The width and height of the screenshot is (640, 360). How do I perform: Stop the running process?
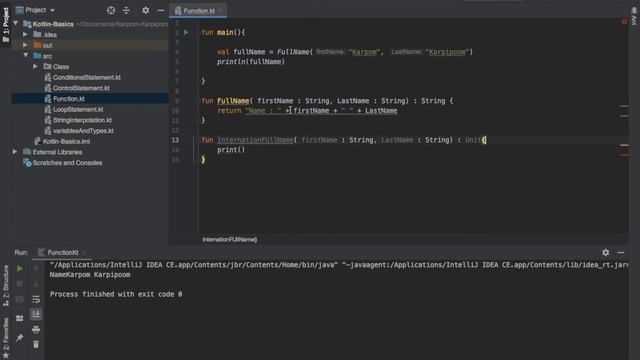click(x=20, y=284)
